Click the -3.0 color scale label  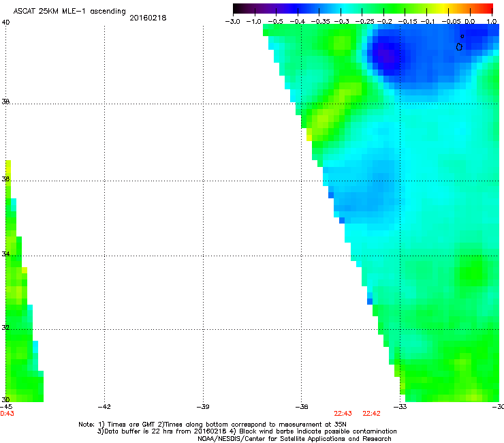[233, 22]
